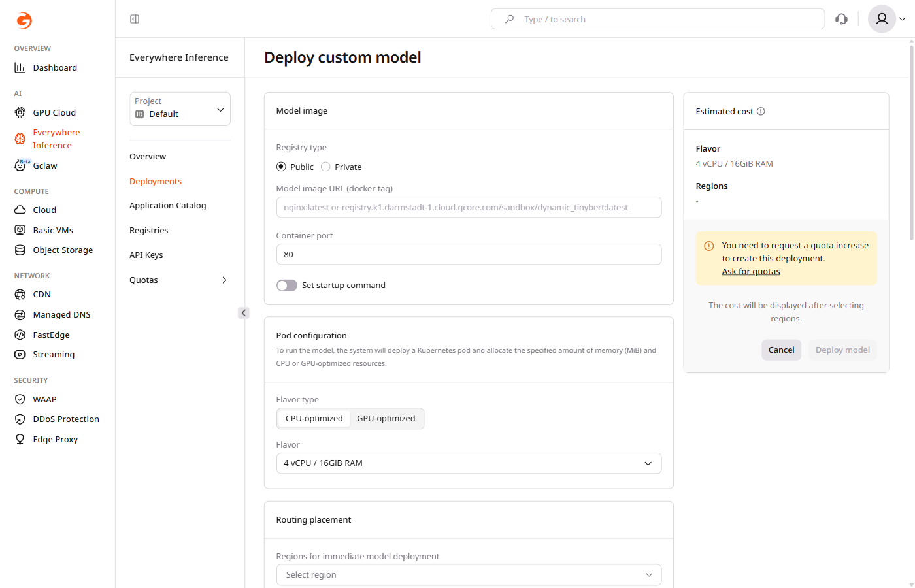Open Cloud compute section

(35, 210)
